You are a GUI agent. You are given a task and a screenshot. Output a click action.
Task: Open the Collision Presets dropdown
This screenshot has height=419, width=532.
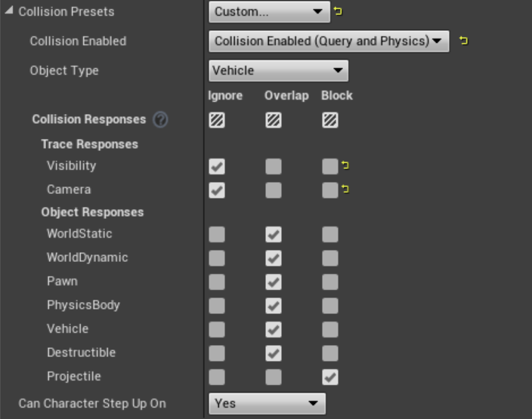tap(268, 12)
